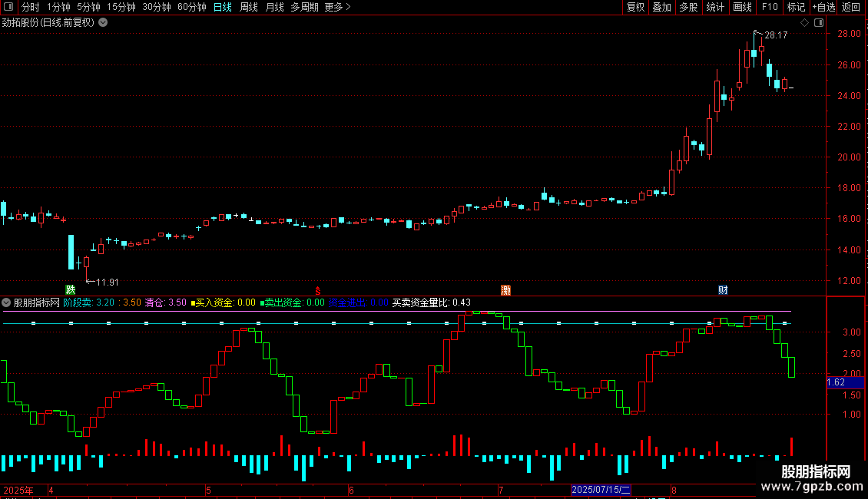Expand the 更多 period options chevron
Viewport: 868px width, 499px height.
pyautogui.click(x=348, y=7)
